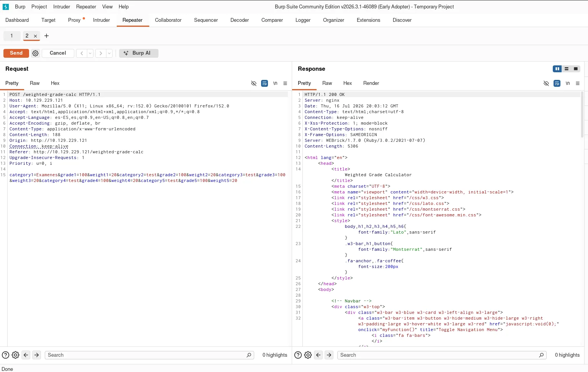
Task: Switch to the Organizer tab
Action: tap(333, 20)
